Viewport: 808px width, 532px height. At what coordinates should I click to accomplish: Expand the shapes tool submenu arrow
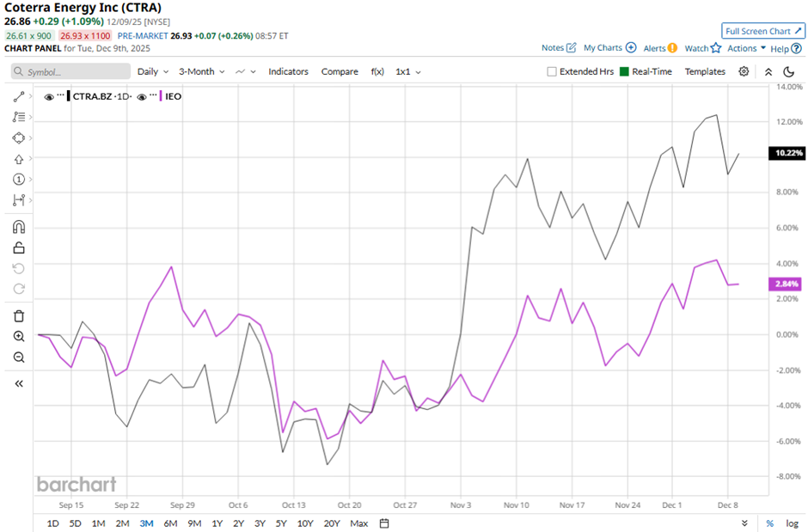(x=30, y=138)
